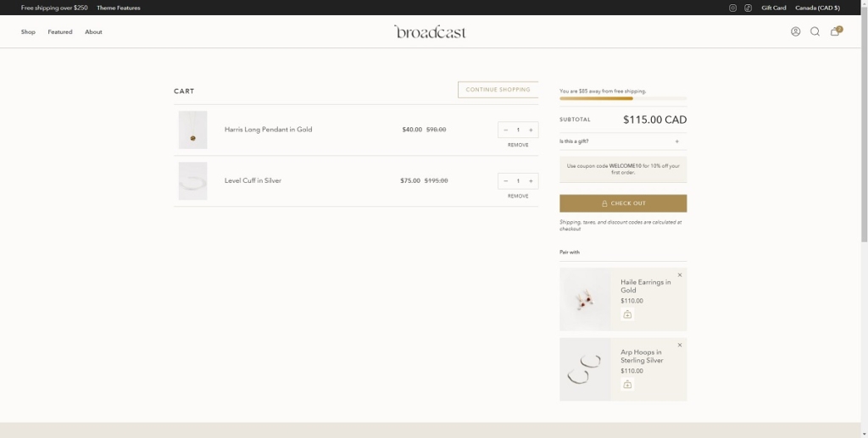Image resolution: width=868 pixels, height=438 pixels.
Task: Dismiss the Haile Earrings suggestion
Action: pos(680,274)
